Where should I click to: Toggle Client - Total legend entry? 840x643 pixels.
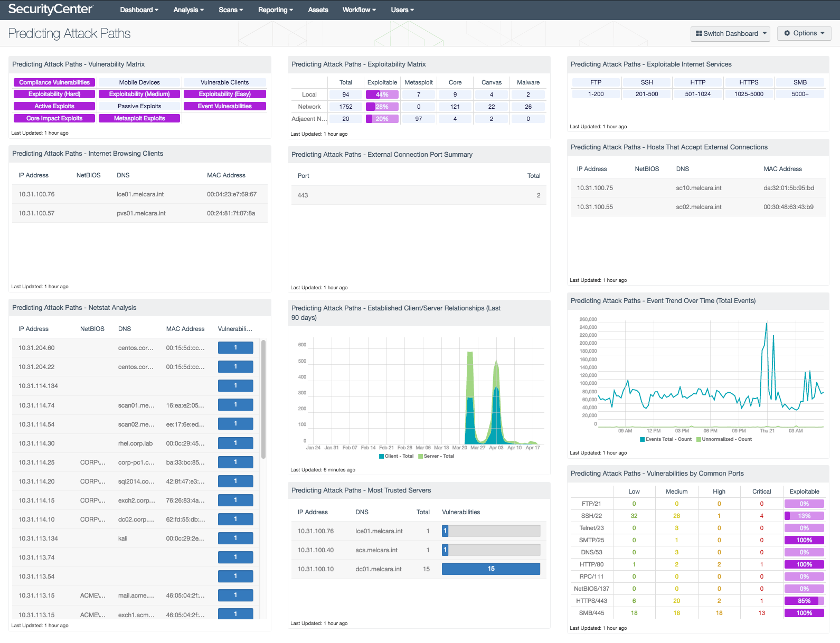coord(396,456)
